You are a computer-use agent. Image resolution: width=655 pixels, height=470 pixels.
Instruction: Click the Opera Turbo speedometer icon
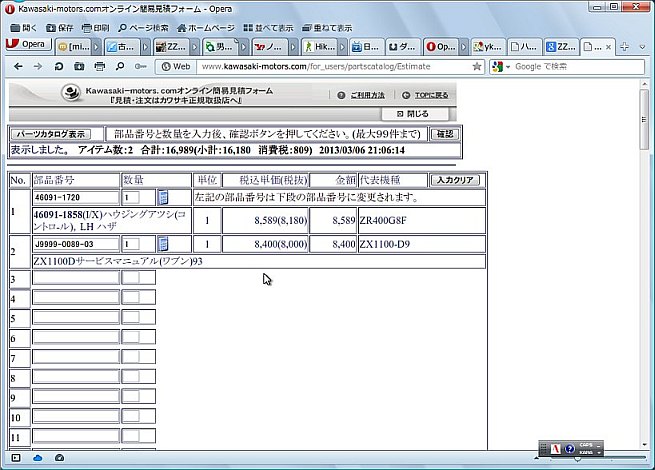(x=59, y=458)
